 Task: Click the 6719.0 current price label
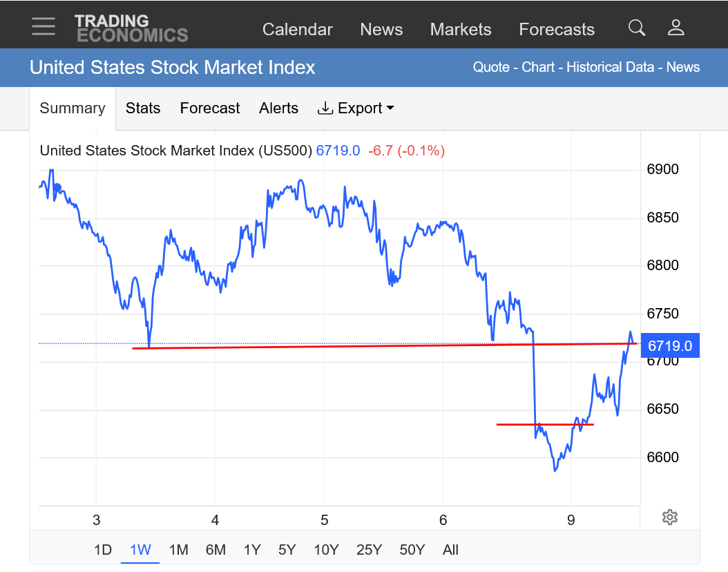(x=669, y=346)
